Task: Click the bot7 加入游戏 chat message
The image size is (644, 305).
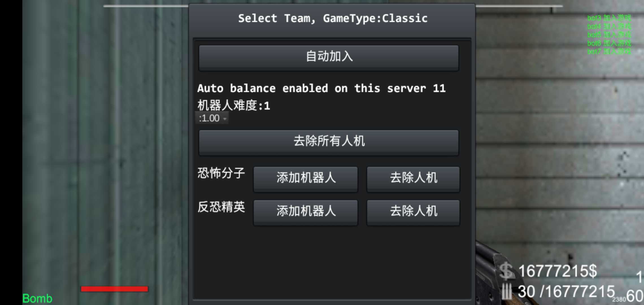Action: tap(609, 51)
